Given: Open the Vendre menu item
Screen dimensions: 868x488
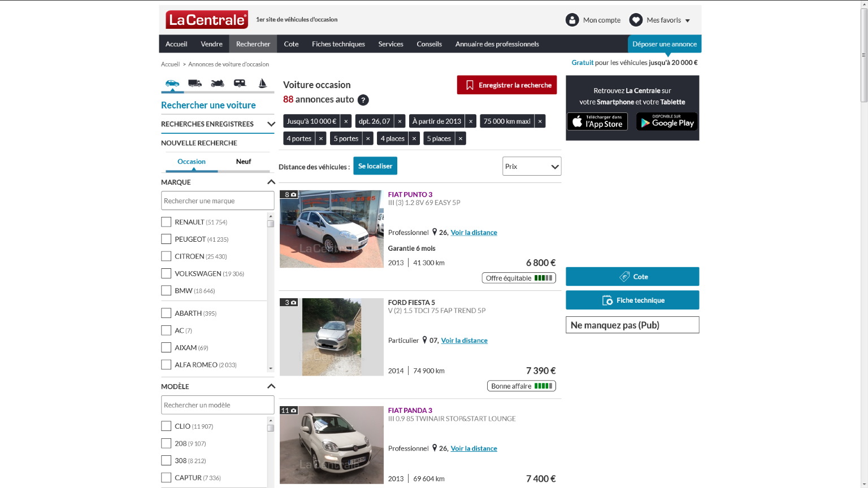Looking at the screenshot, I should tap(211, 44).
